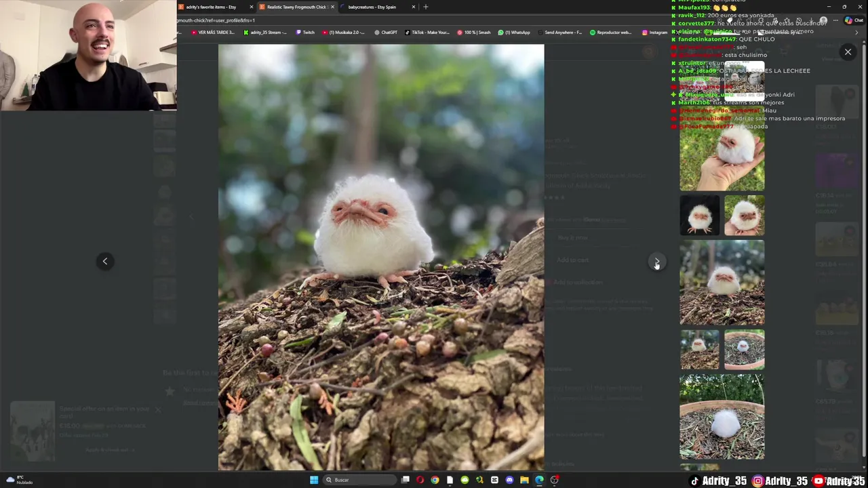Viewport: 868px width, 488px height.
Task: Open the ChatGPT bookmark
Action: pyautogui.click(x=386, y=33)
